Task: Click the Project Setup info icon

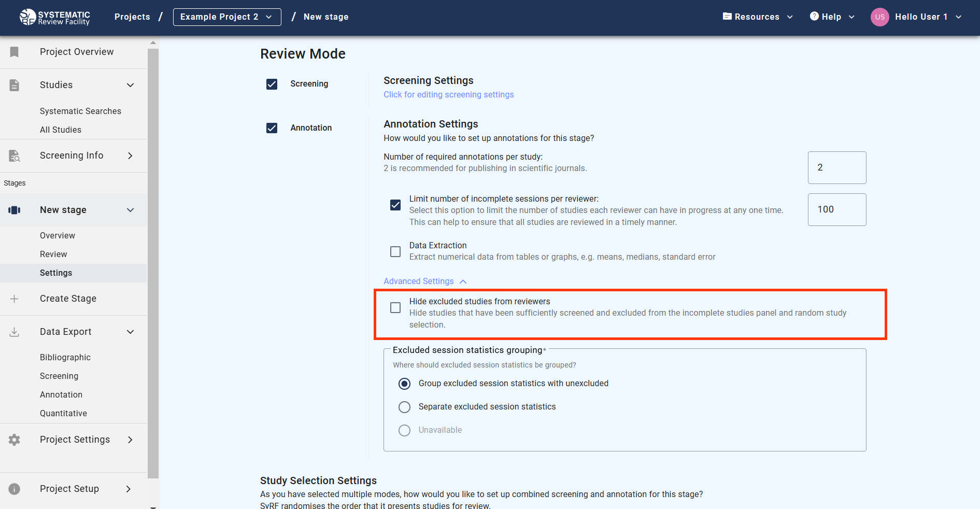Action: tap(15, 489)
